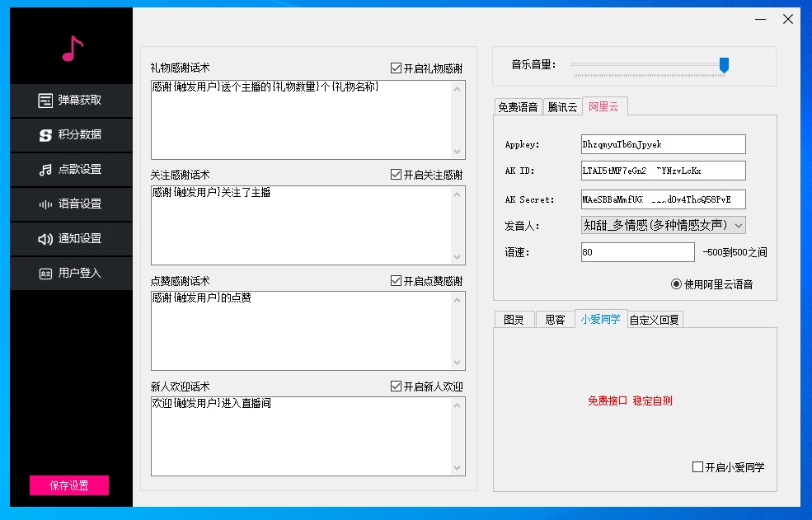Screen dimensions: 812x520
Task: Disable the 开启关注感谢 checkbox
Action: pos(397,175)
